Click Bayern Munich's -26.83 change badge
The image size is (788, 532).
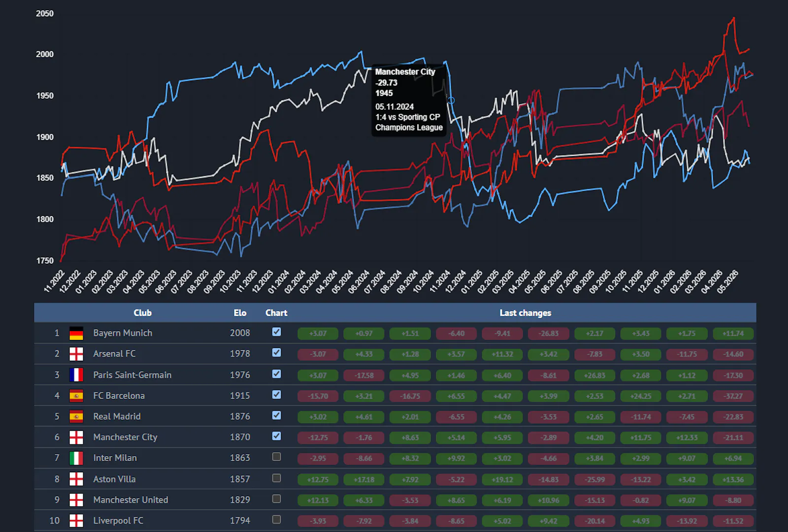[x=549, y=333]
